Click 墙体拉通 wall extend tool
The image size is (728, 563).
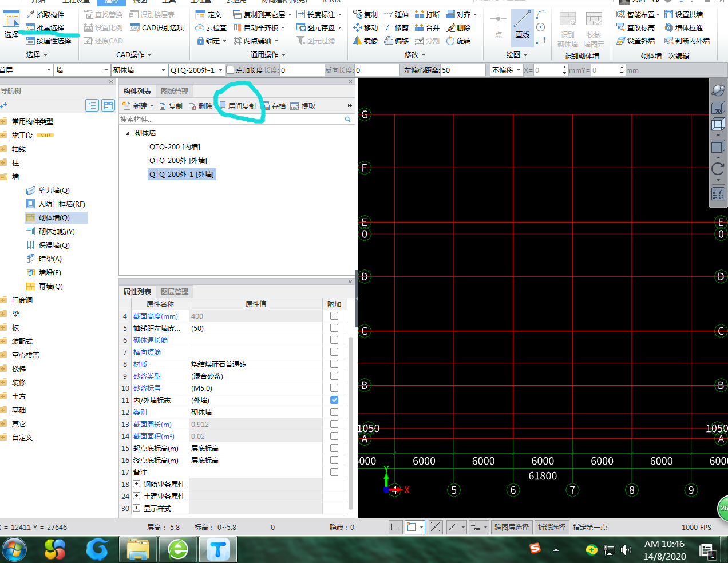coord(684,27)
